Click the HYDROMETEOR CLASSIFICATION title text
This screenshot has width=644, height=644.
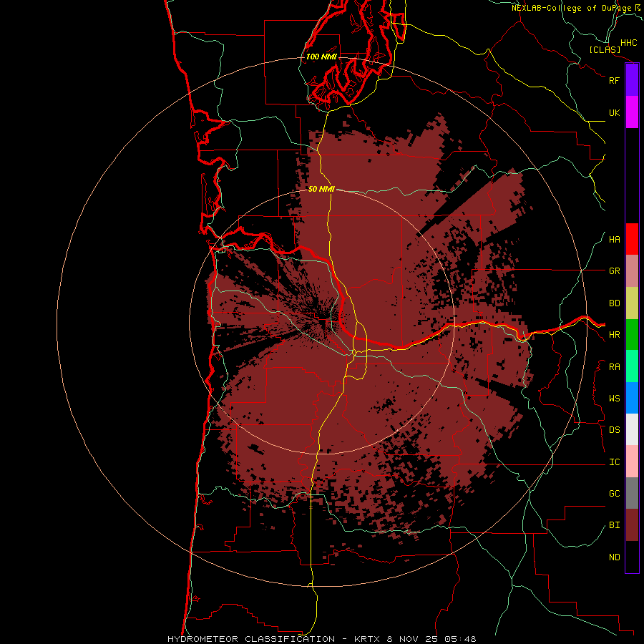[251, 639]
